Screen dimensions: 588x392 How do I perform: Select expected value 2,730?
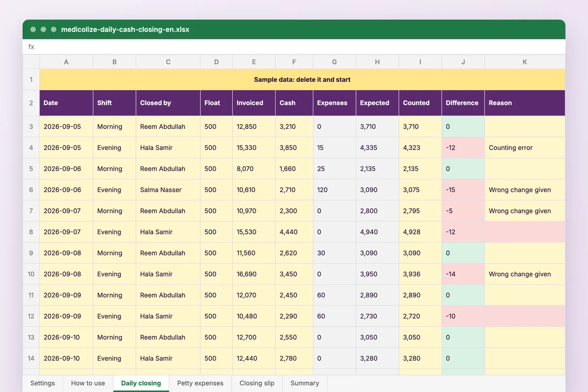click(377, 316)
